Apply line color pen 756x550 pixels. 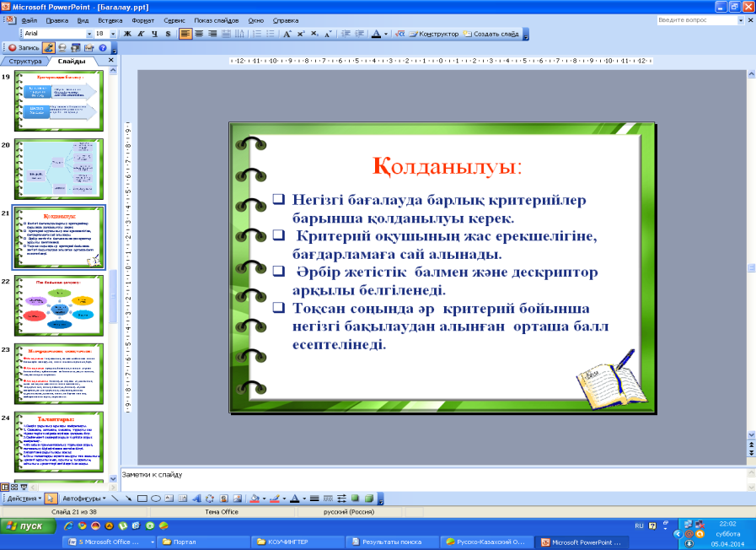coord(275,499)
